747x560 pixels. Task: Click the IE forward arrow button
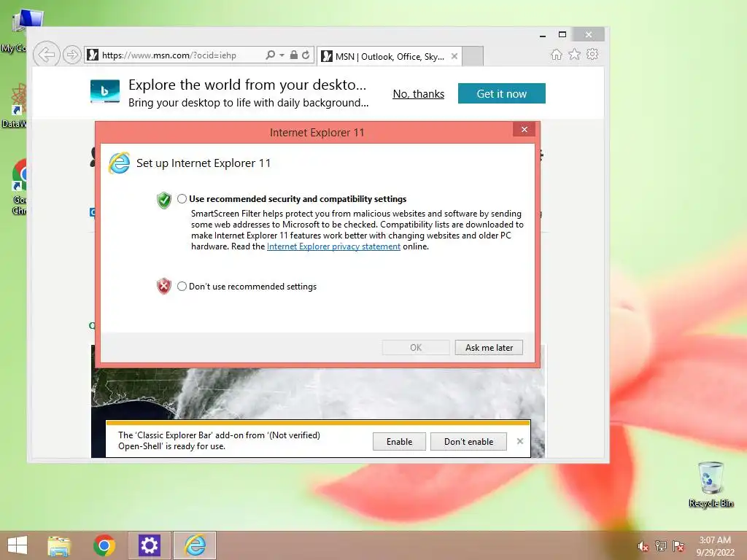tap(72, 55)
